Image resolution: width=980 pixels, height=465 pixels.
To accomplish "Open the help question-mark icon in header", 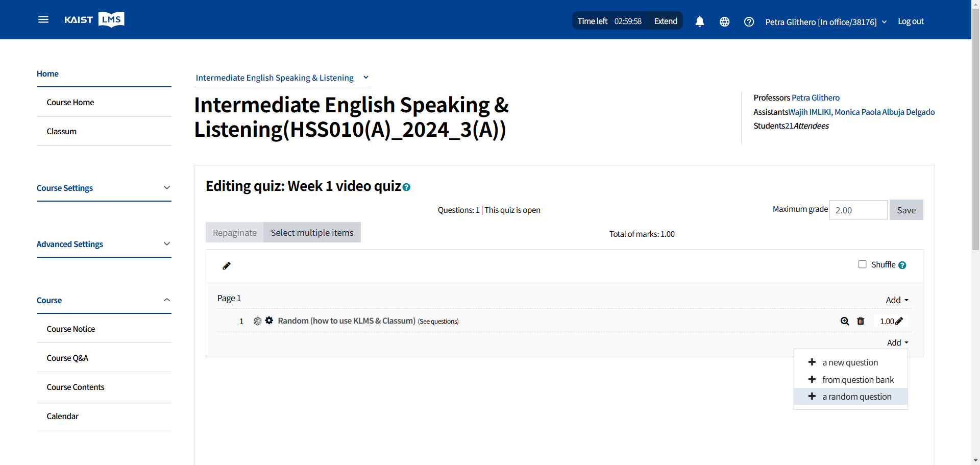I will coord(749,21).
